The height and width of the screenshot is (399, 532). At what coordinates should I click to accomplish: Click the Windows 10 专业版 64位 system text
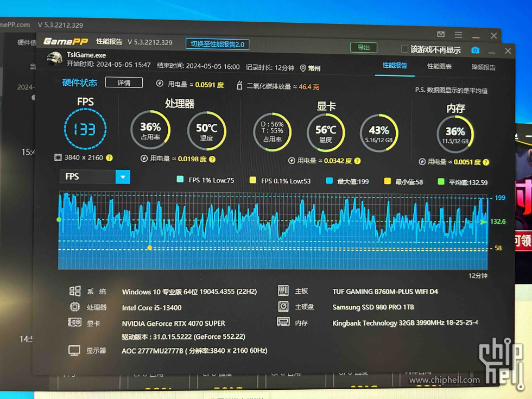click(x=189, y=292)
